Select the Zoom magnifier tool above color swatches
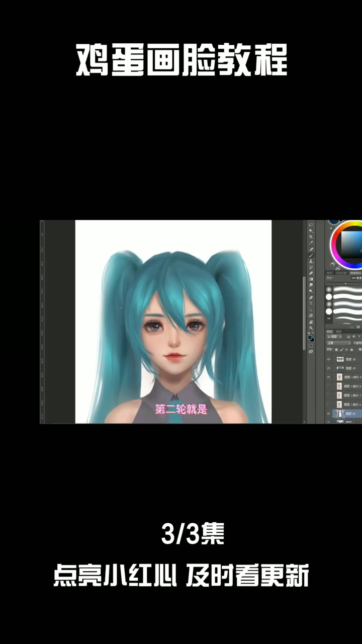The height and width of the screenshot is (644, 362). [311, 328]
